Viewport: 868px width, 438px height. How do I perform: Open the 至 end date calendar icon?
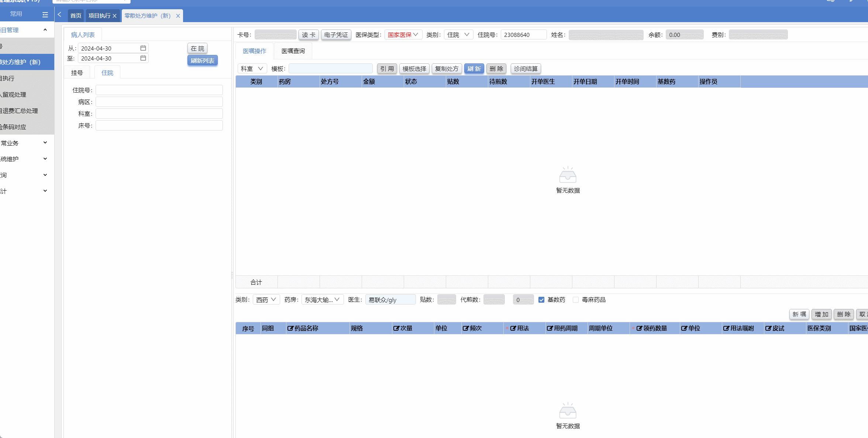[x=143, y=58]
